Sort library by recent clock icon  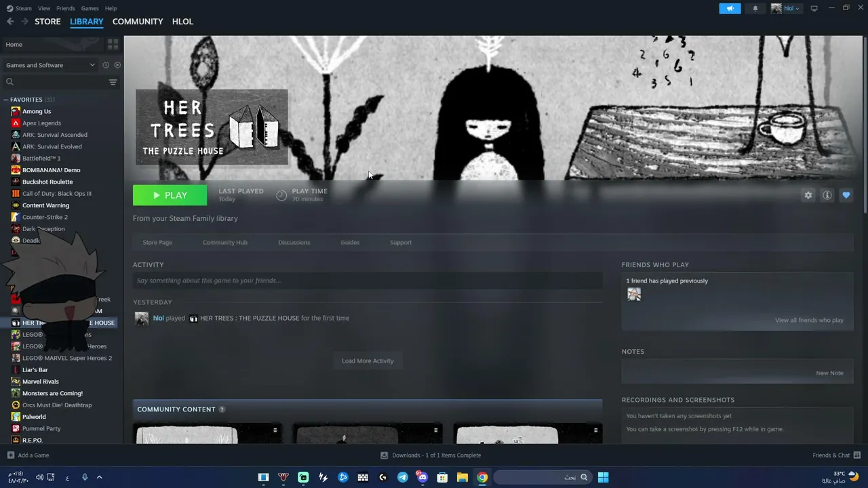[x=106, y=65]
